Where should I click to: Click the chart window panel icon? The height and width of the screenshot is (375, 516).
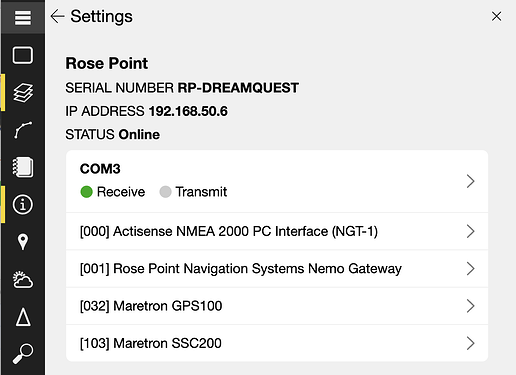[x=23, y=55]
